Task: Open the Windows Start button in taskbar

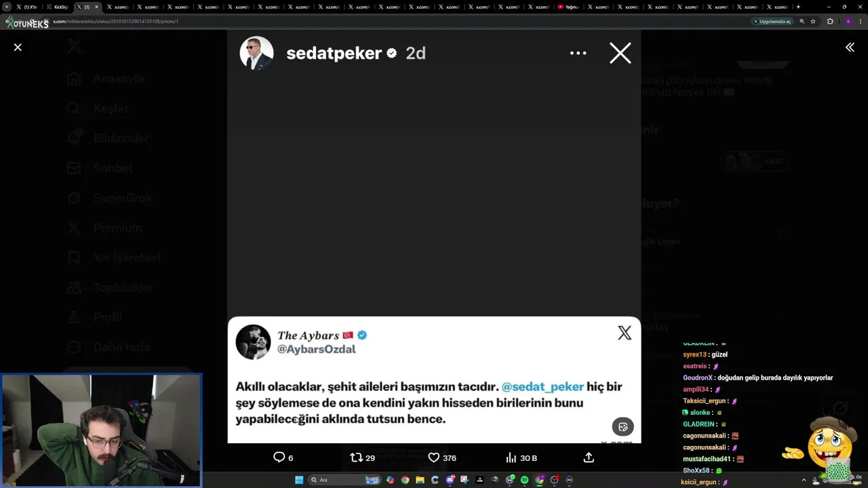Action: pyautogui.click(x=298, y=480)
